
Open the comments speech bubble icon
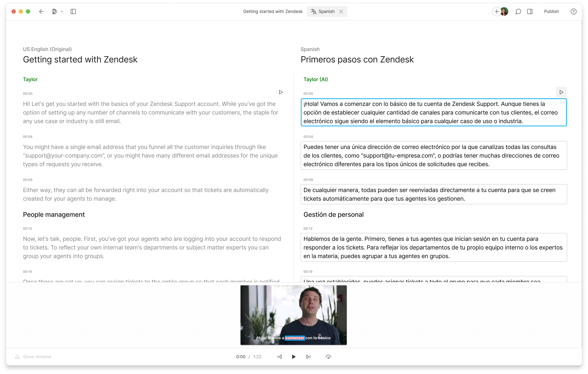[x=518, y=11]
